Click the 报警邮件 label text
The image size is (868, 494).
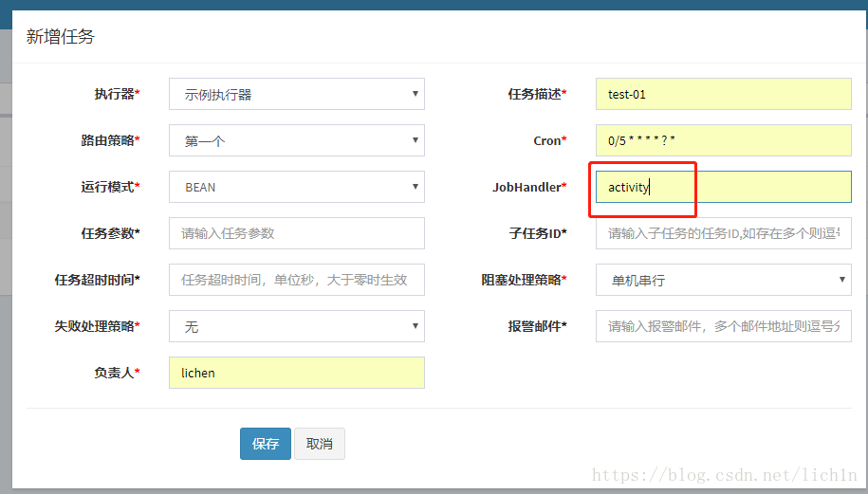535,327
